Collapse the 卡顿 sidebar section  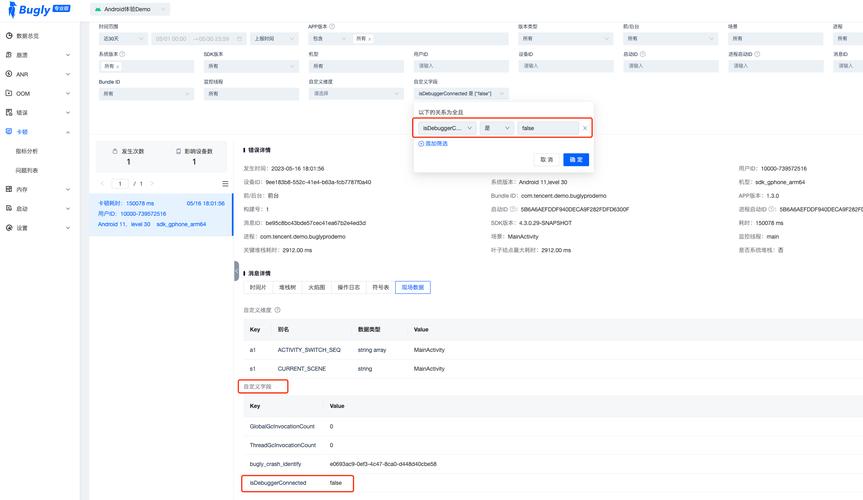coord(68,132)
